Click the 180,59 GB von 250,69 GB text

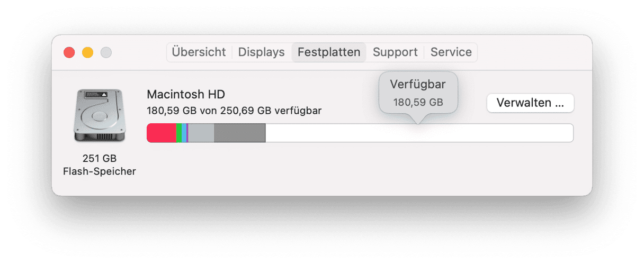[x=234, y=111]
